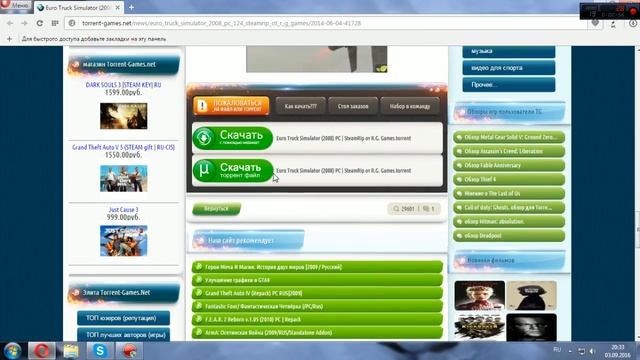Open DARK SOULS 3 STEAM KEY link
640x360 pixels.
[123, 85]
